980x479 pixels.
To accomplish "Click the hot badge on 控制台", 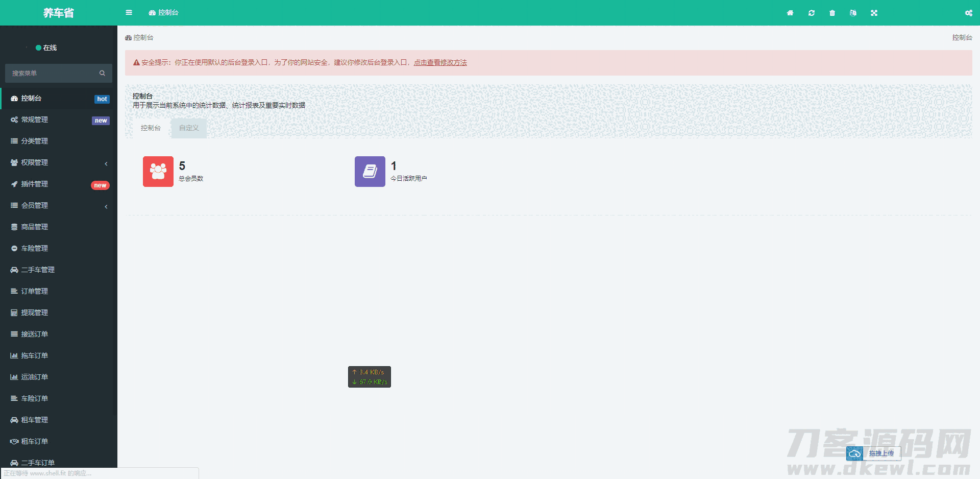I will (102, 99).
